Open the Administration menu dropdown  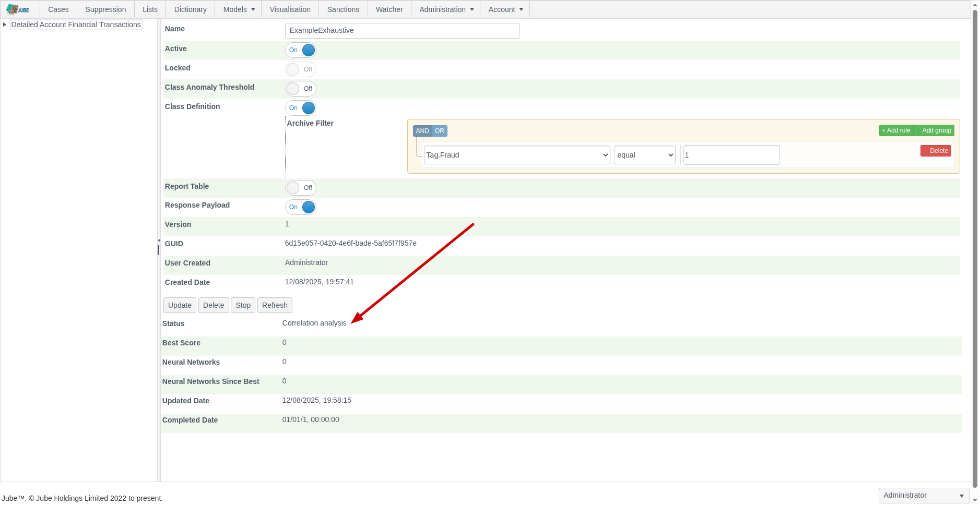pyautogui.click(x=446, y=9)
